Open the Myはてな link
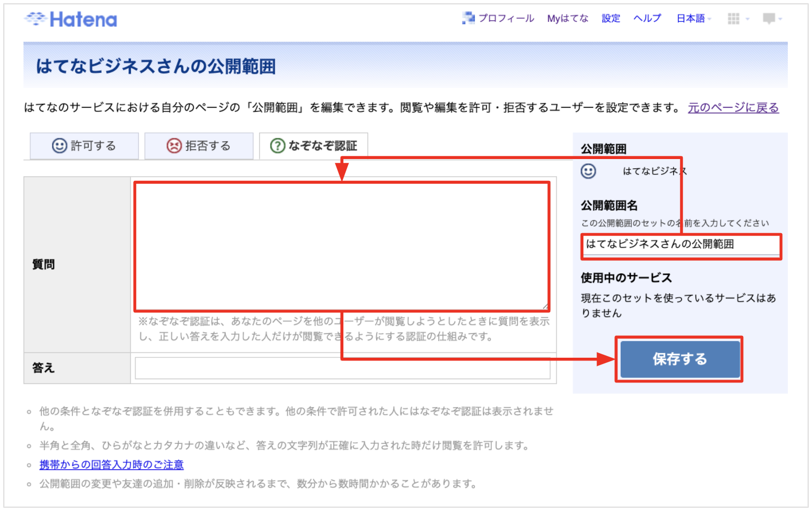 tap(567, 18)
